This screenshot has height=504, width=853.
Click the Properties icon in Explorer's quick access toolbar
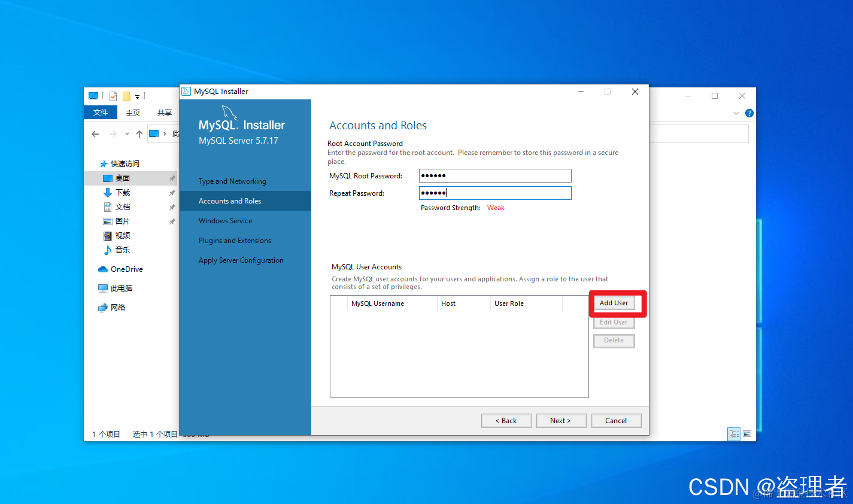coord(113,96)
